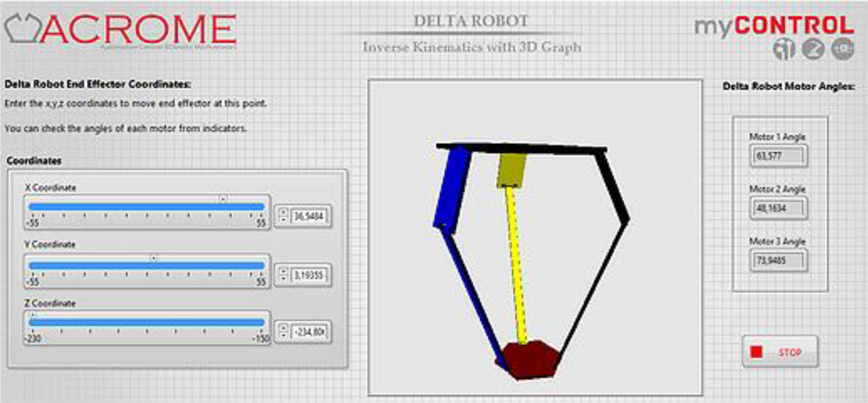Click the X Coordinate label
This screenshot has height=403, width=868.
51,188
